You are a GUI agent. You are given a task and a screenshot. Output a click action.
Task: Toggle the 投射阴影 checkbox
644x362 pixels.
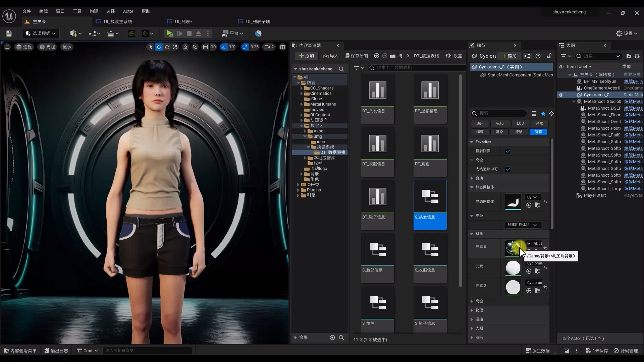click(x=508, y=151)
